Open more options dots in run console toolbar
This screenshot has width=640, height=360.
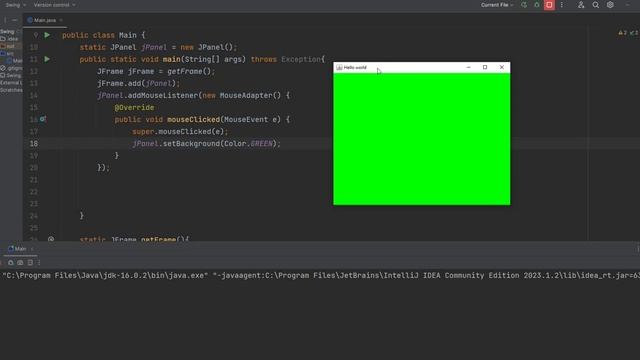pos(39,262)
